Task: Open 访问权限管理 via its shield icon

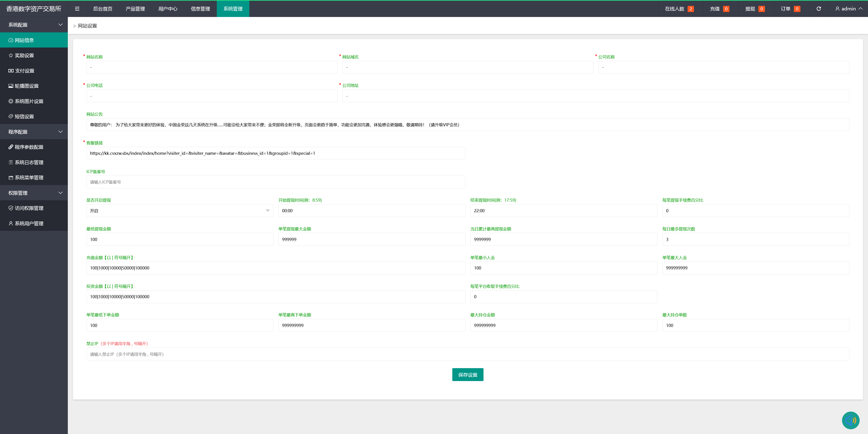Action: click(11, 208)
